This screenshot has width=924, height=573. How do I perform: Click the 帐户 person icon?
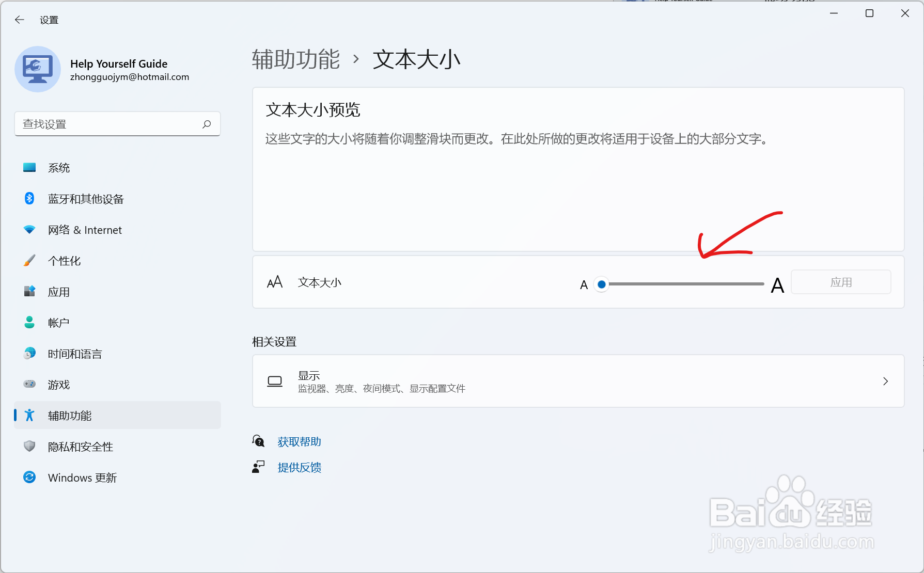click(29, 322)
